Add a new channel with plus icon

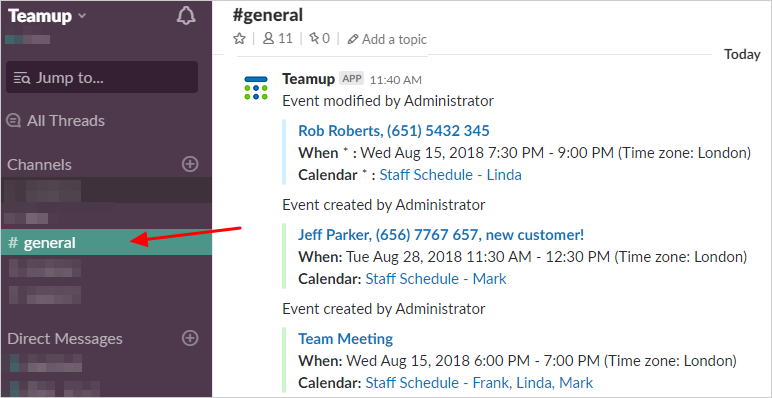tap(190, 164)
